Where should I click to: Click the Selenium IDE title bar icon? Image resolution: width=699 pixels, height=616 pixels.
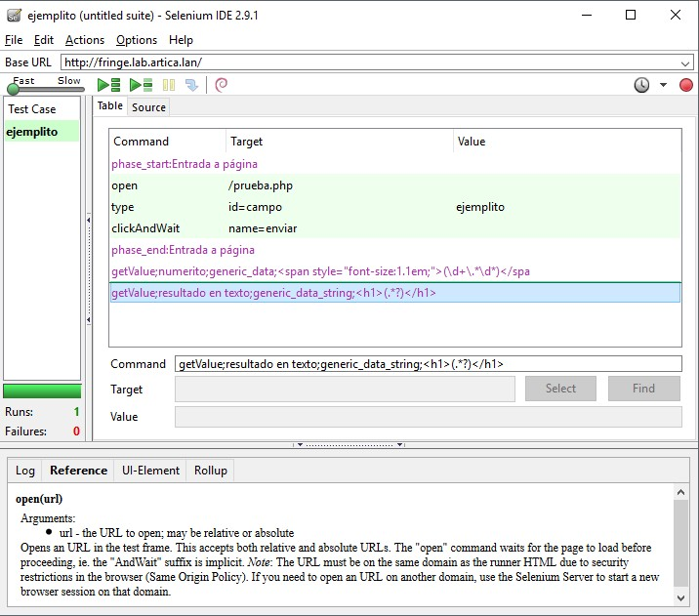14,16
